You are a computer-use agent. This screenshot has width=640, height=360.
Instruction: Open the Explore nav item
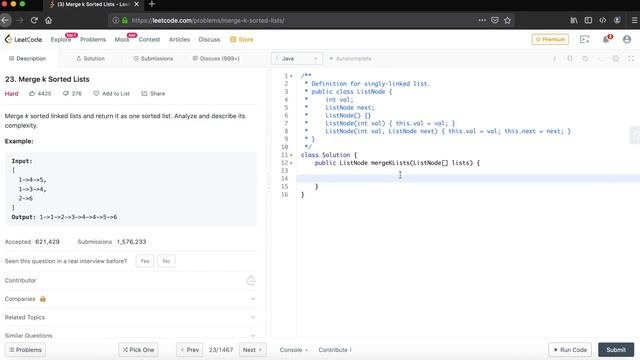(61, 39)
